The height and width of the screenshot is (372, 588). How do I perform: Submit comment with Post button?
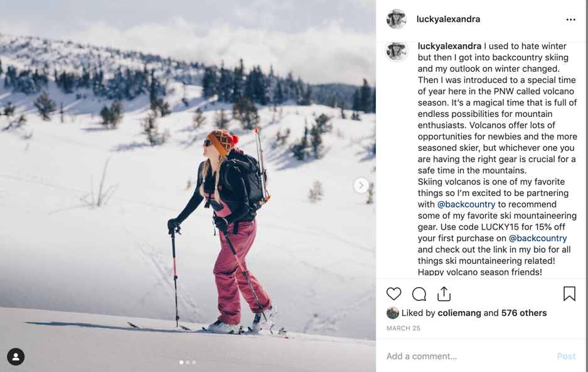(566, 356)
